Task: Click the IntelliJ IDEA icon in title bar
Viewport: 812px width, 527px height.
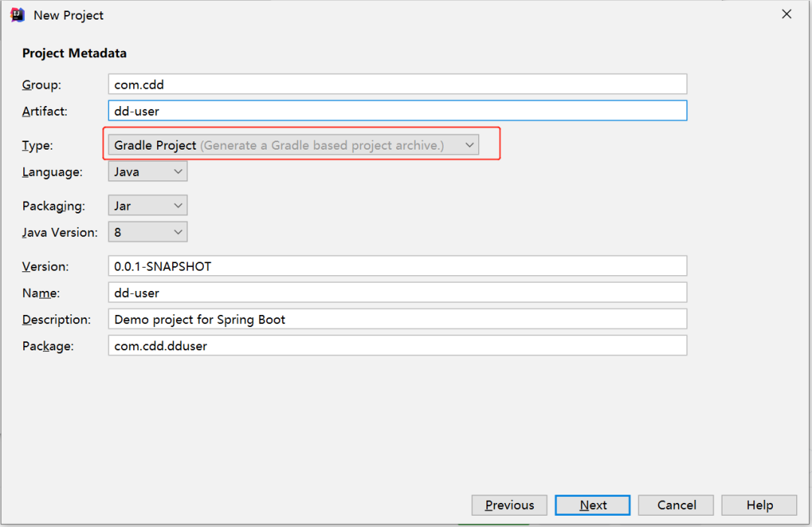Action: point(17,15)
